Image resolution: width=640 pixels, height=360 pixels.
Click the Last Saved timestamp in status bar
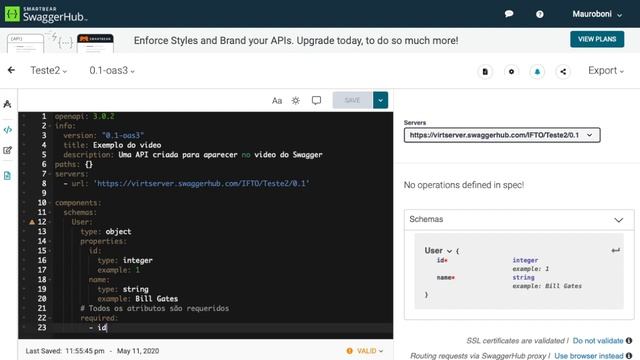92,351
